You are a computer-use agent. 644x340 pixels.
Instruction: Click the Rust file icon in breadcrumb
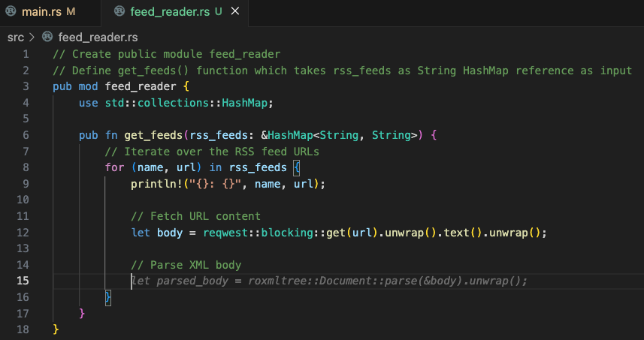point(47,37)
